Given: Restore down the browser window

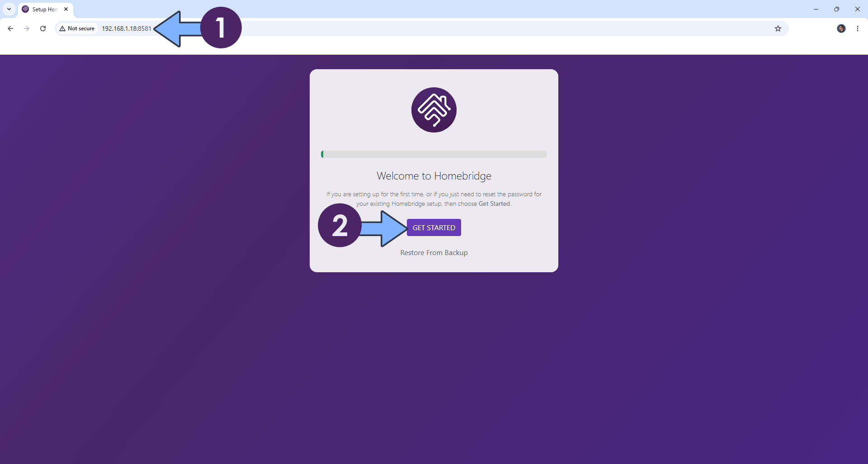Looking at the screenshot, I should 837,9.
